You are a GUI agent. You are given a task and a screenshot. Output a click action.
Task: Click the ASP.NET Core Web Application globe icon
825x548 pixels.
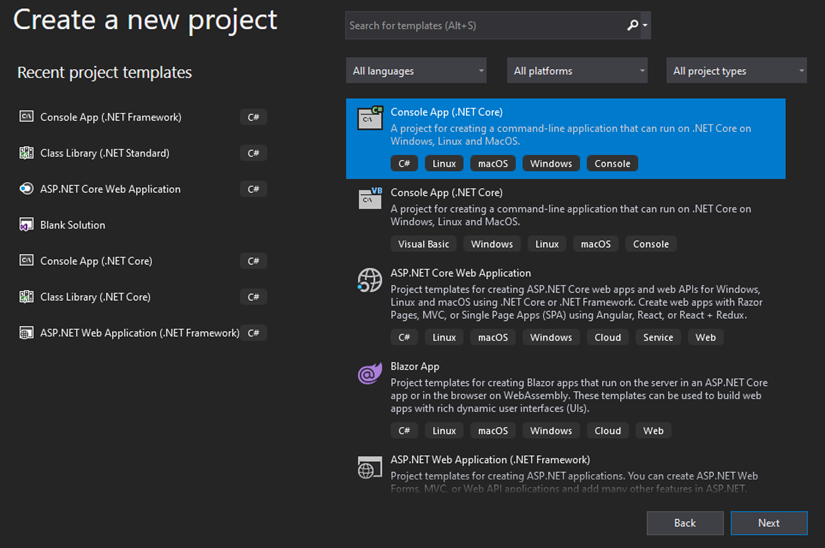(x=370, y=280)
